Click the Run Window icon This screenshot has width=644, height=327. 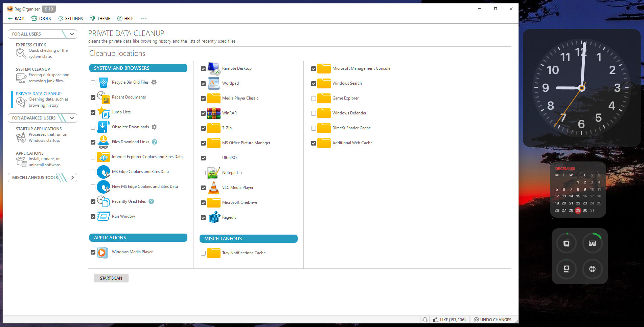pyautogui.click(x=103, y=216)
